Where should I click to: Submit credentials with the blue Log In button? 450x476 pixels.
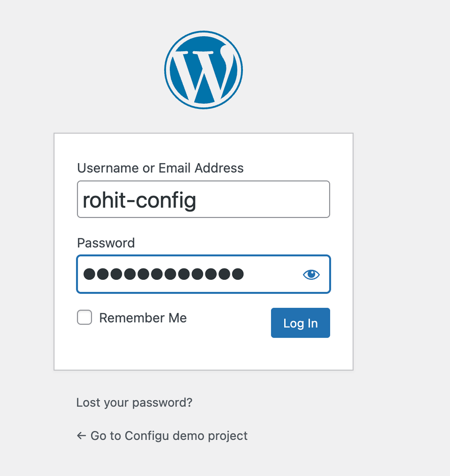click(300, 323)
